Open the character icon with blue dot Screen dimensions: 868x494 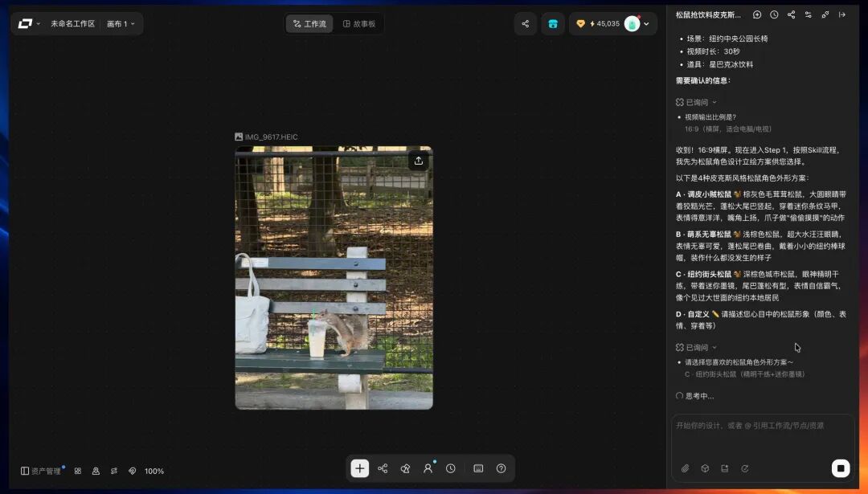click(428, 468)
